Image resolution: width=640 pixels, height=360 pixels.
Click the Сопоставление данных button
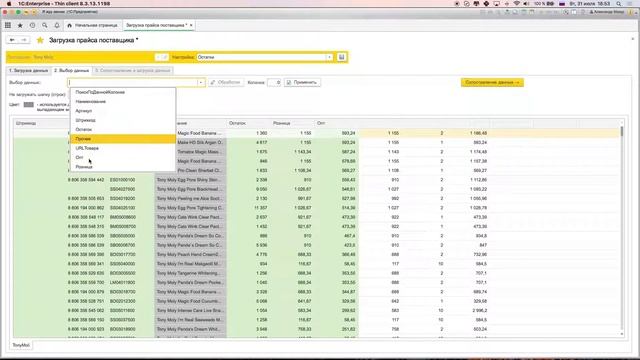[492, 82]
